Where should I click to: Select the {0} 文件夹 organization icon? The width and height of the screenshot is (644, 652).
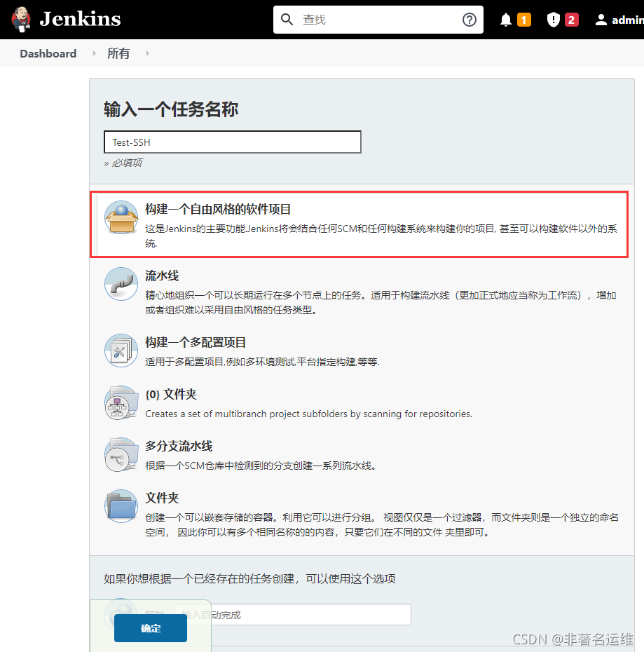[121, 402]
